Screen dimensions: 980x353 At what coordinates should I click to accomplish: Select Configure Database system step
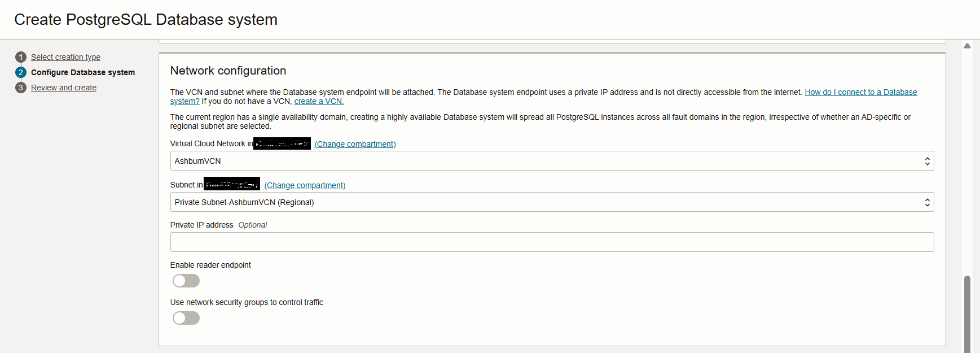(x=83, y=72)
